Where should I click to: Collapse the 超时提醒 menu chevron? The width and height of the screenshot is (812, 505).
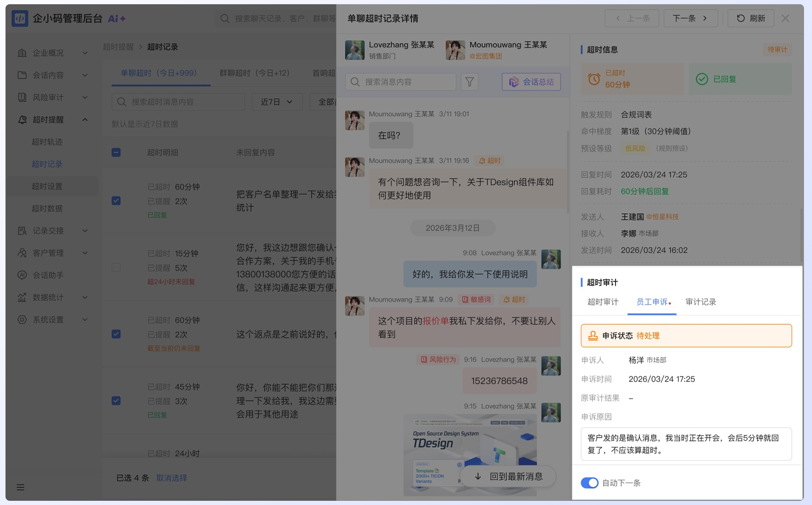click(x=85, y=120)
